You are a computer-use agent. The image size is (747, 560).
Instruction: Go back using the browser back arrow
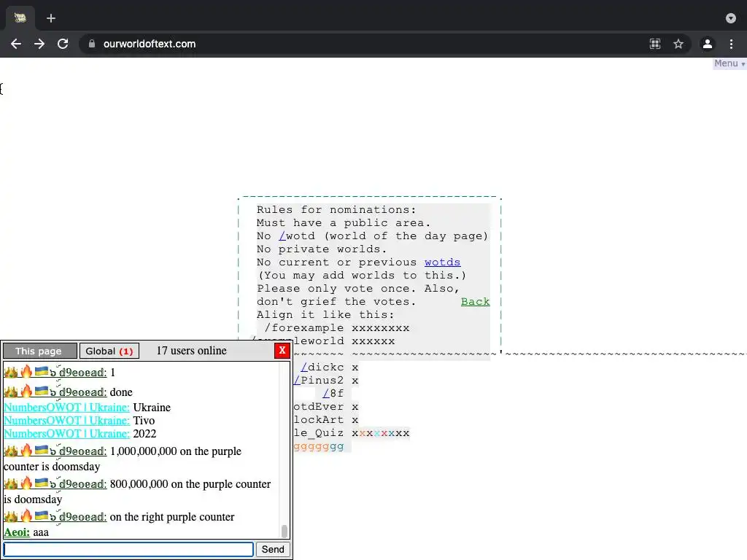[16, 44]
